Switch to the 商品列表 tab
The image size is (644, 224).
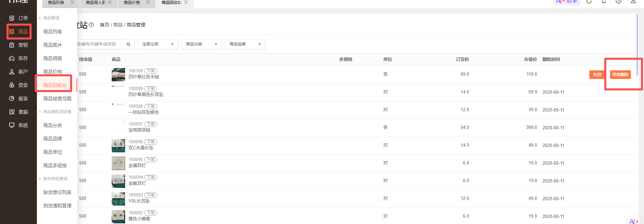pyautogui.click(x=56, y=3)
